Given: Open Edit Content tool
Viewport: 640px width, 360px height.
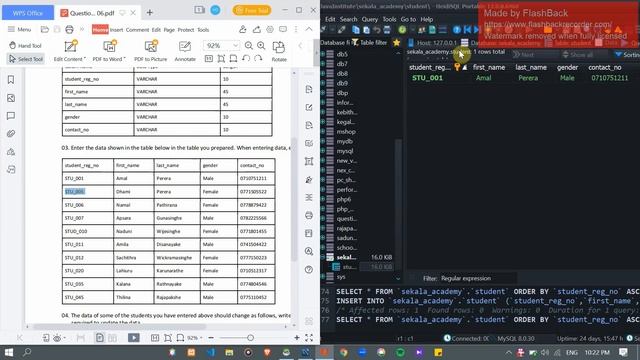Looking at the screenshot, I should click(70, 51).
